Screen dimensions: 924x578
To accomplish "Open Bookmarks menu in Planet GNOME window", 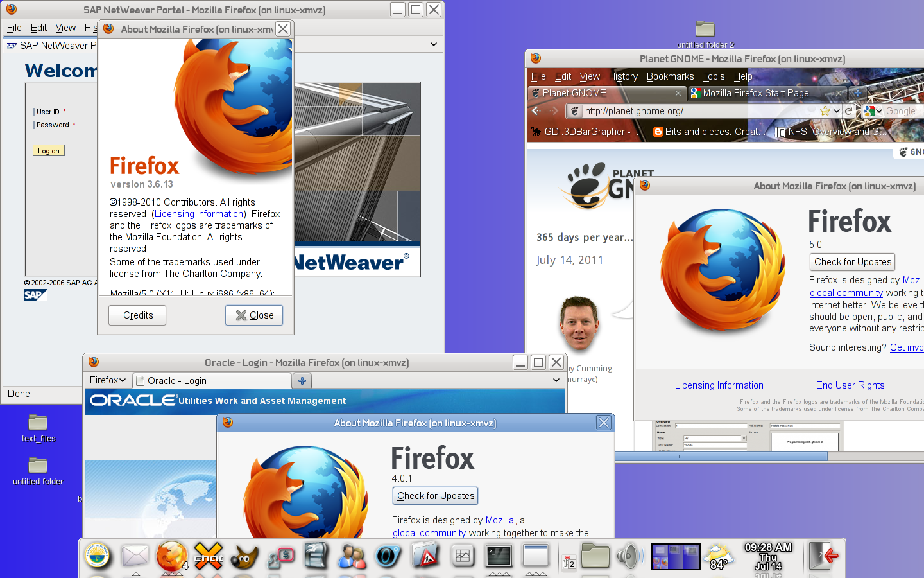I will pyautogui.click(x=670, y=76).
